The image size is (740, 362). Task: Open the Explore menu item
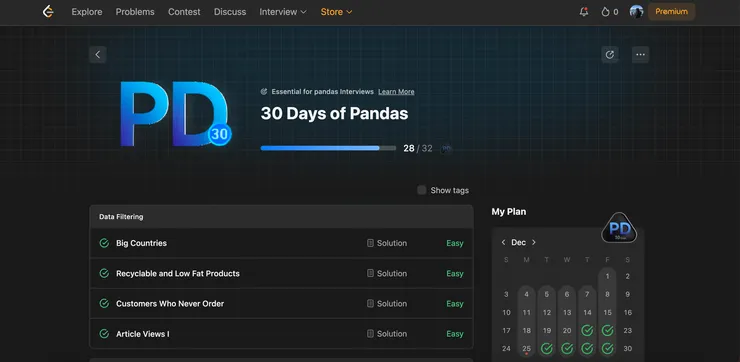coord(87,12)
